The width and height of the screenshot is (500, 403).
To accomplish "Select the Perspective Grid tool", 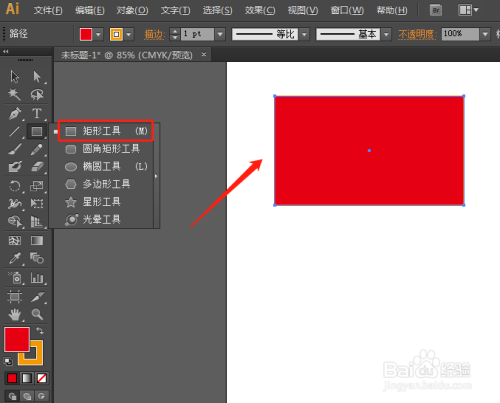I will [37, 221].
